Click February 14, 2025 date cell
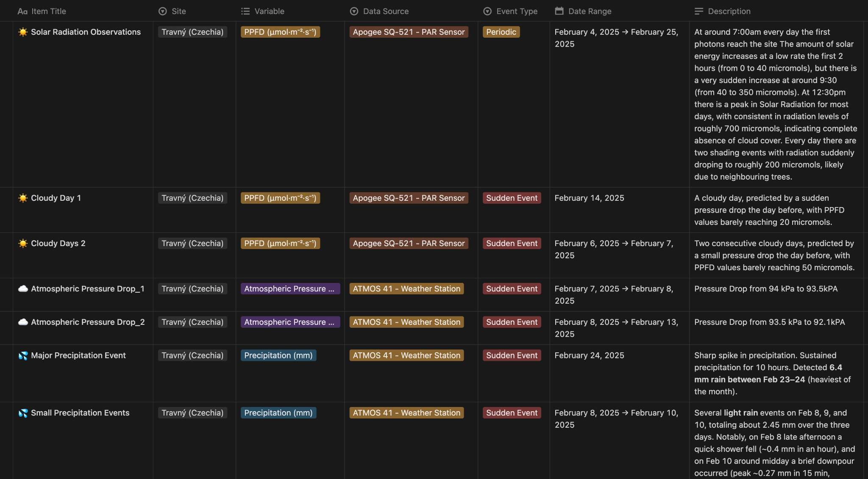The width and height of the screenshot is (868, 479). click(x=589, y=198)
